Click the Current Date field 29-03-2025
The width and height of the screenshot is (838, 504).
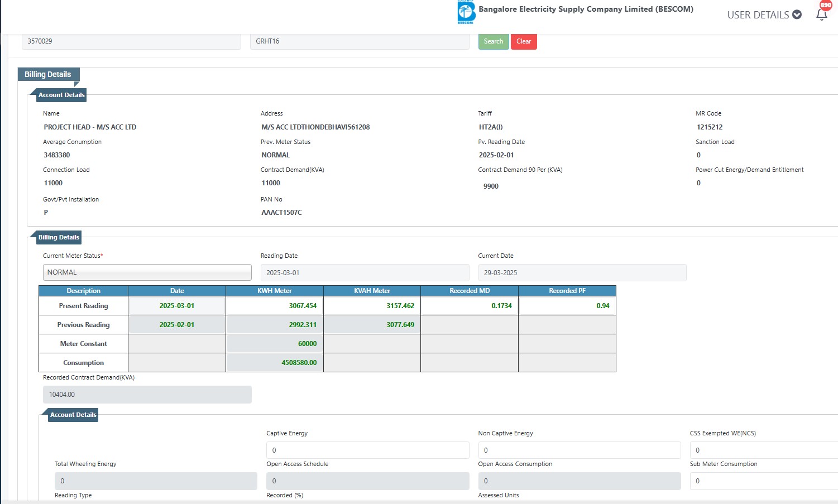582,273
